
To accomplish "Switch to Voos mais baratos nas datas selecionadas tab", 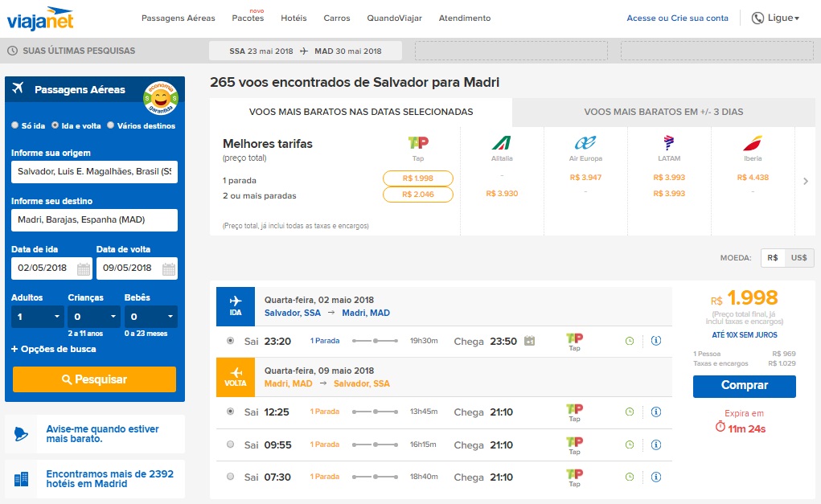I will click(x=361, y=112).
